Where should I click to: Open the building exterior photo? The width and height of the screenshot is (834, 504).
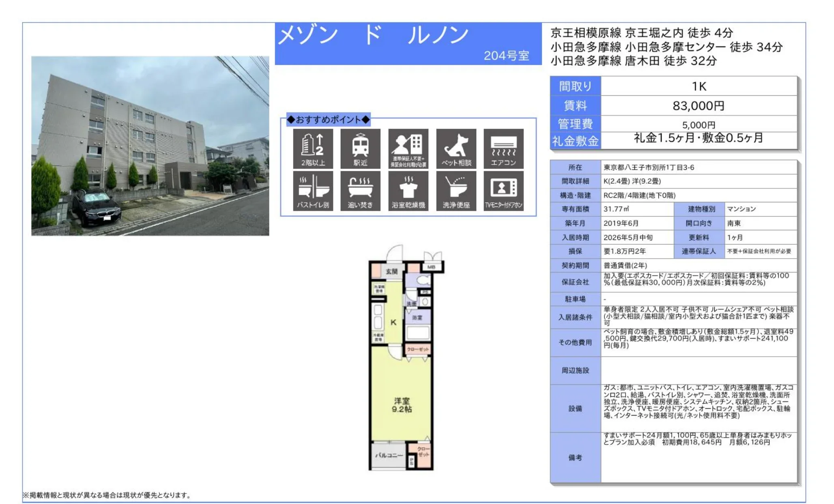coord(150,146)
